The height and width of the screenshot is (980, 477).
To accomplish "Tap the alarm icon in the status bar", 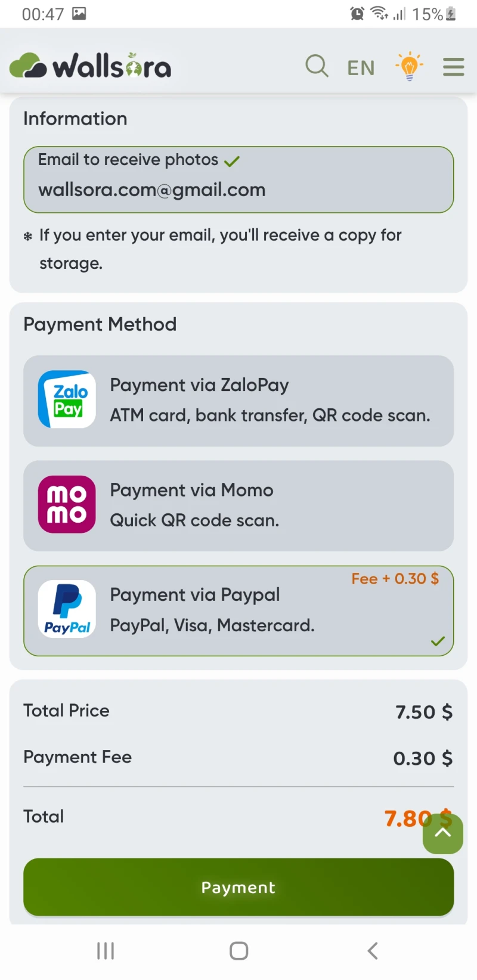I will tap(357, 13).
